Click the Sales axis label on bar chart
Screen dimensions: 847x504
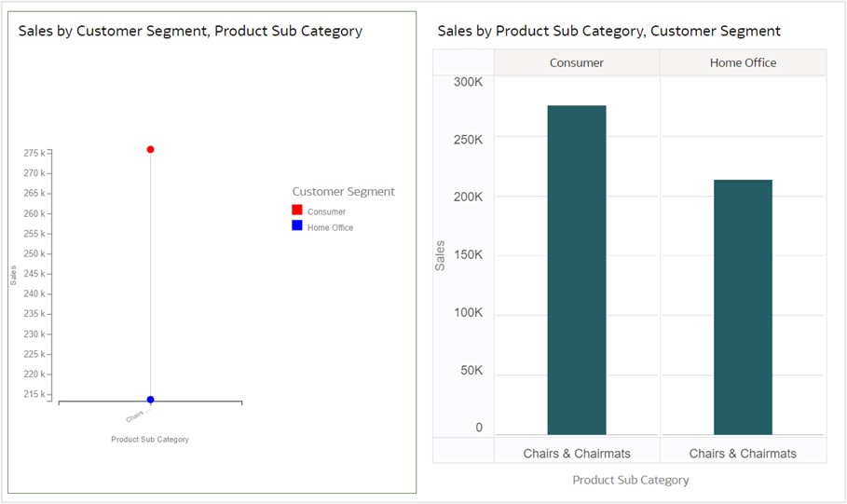tap(441, 255)
